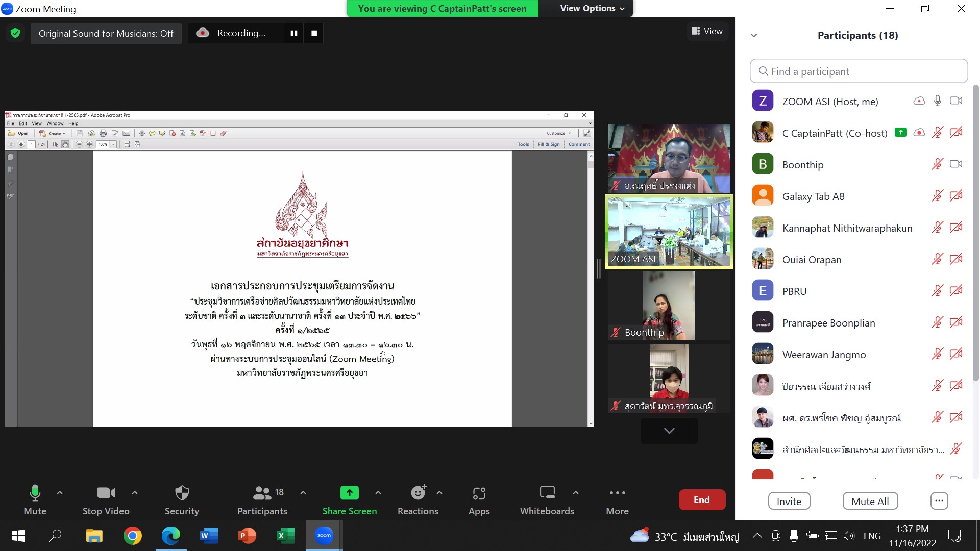Click Acrobat print icon
Screen dimensions: 980x551
pos(103,133)
